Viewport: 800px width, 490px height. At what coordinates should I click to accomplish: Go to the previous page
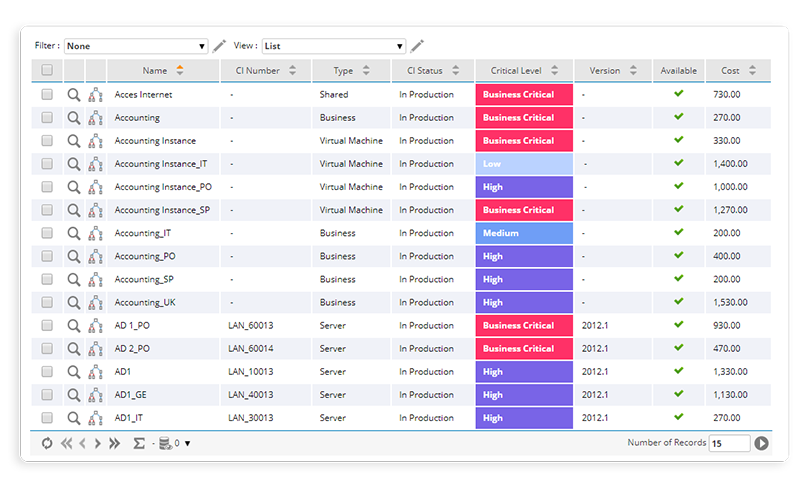click(x=83, y=443)
